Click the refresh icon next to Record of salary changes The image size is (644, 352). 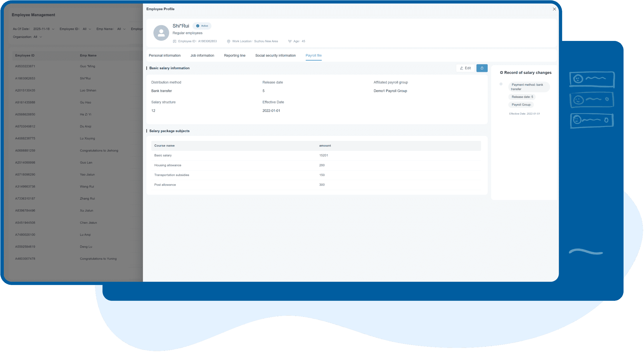(x=502, y=73)
